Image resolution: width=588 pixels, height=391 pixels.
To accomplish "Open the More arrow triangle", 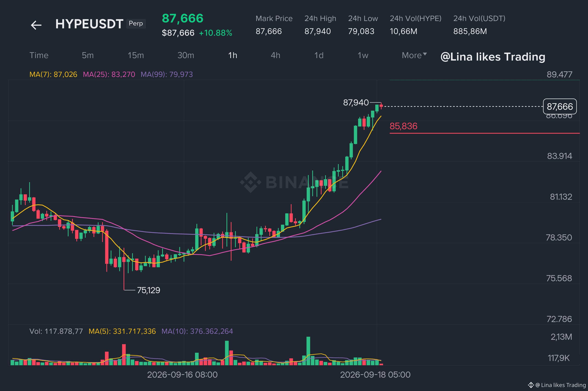I will [425, 54].
